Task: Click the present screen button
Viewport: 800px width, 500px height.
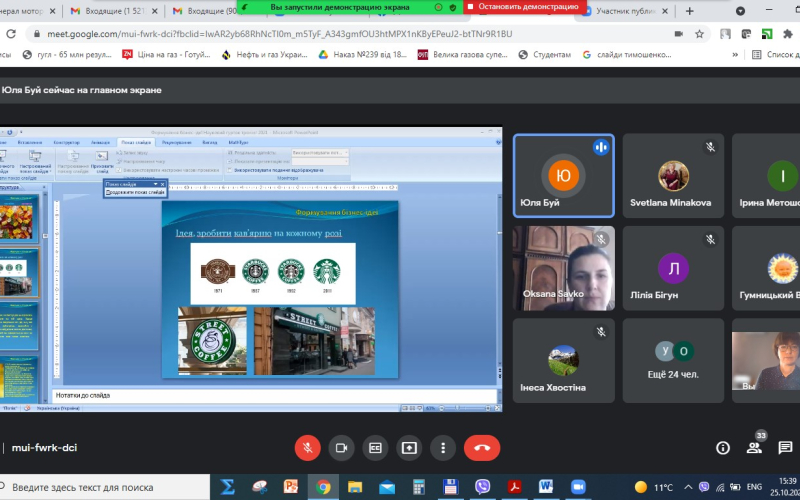Action: click(409, 448)
